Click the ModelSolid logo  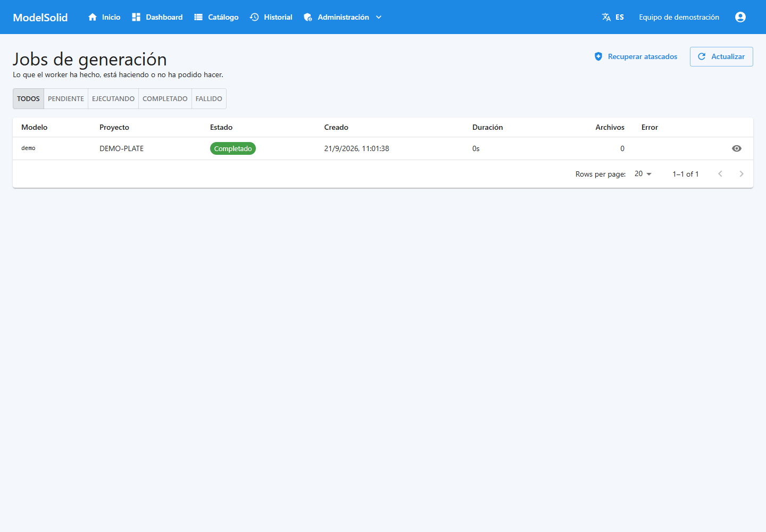tap(40, 17)
